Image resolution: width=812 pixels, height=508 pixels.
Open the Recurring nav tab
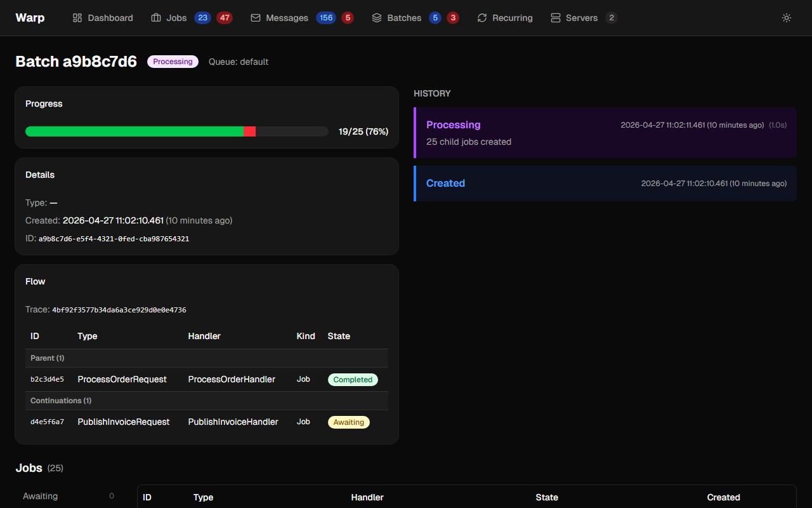point(512,18)
